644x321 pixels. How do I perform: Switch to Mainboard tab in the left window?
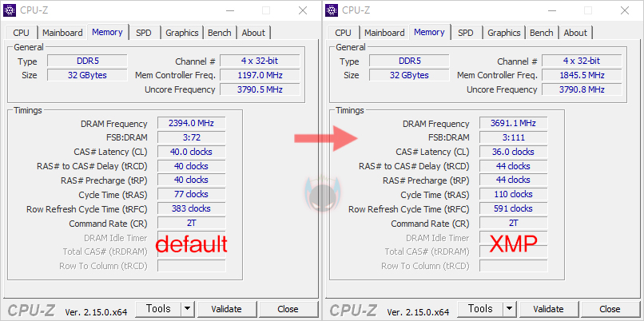click(62, 33)
